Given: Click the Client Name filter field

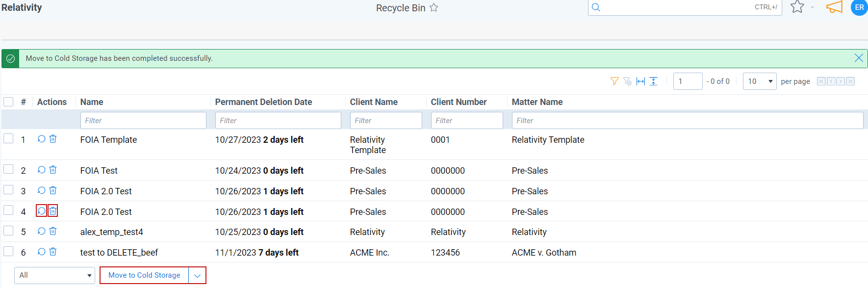Looking at the screenshot, I should [386, 121].
